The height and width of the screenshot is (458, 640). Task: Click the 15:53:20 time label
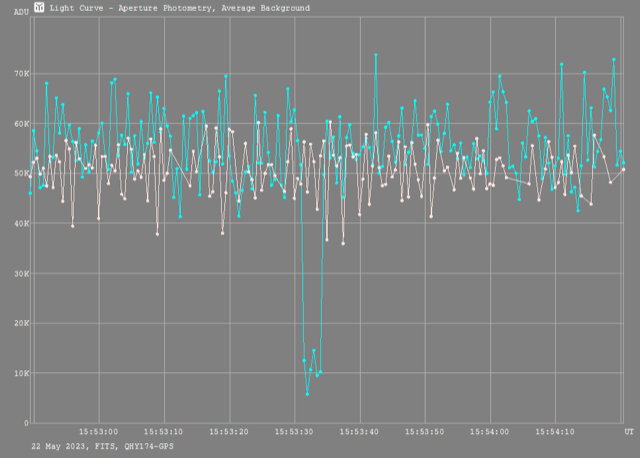tap(229, 432)
